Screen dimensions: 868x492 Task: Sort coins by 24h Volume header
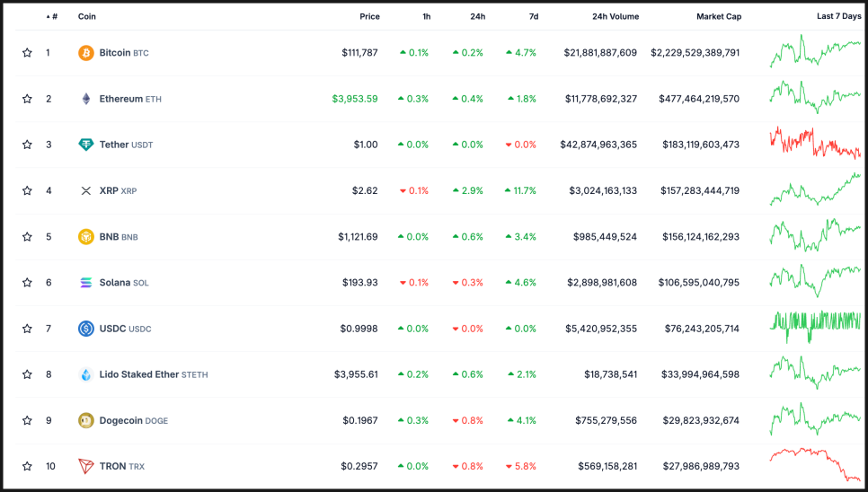616,16
